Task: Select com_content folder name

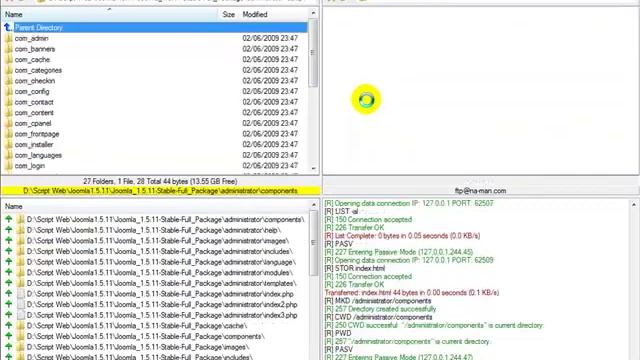Action: pos(34,113)
